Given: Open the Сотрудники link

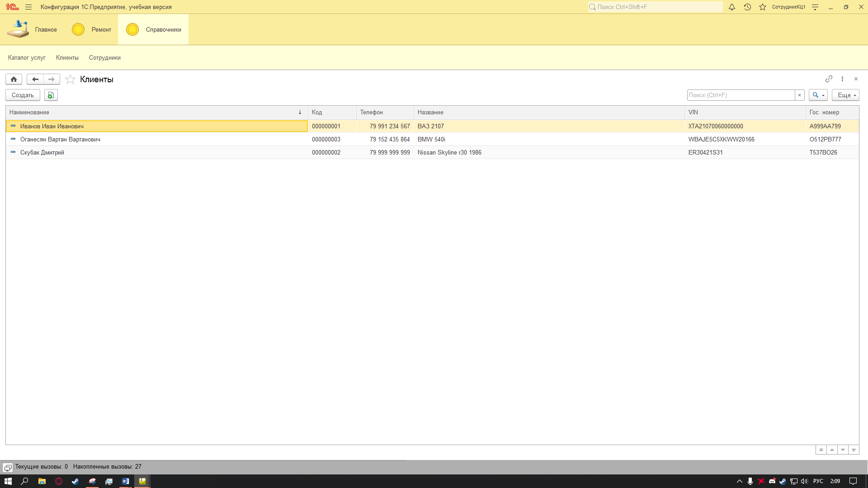Looking at the screenshot, I should pos(105,58).
